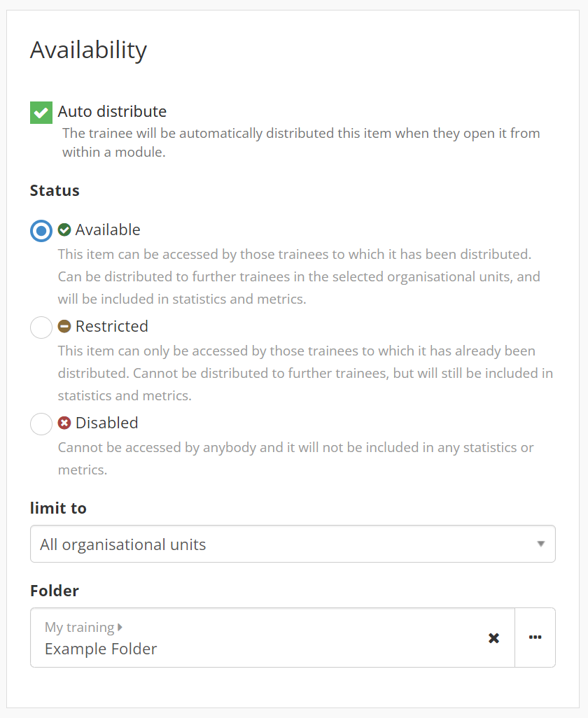Select the Disabled radio button

[41, 424]
